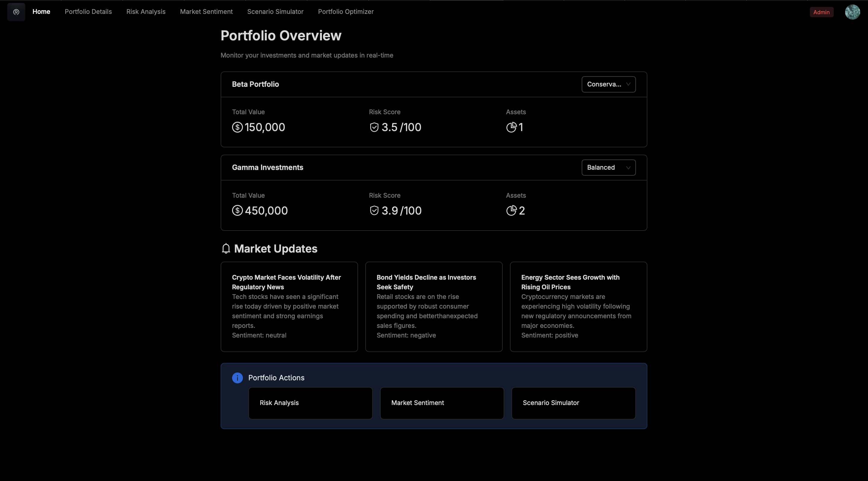Image resolution: width=868 pixels, height=481 pixels.
Task: Open the user avatar profile menu
Action: [852, 12]
